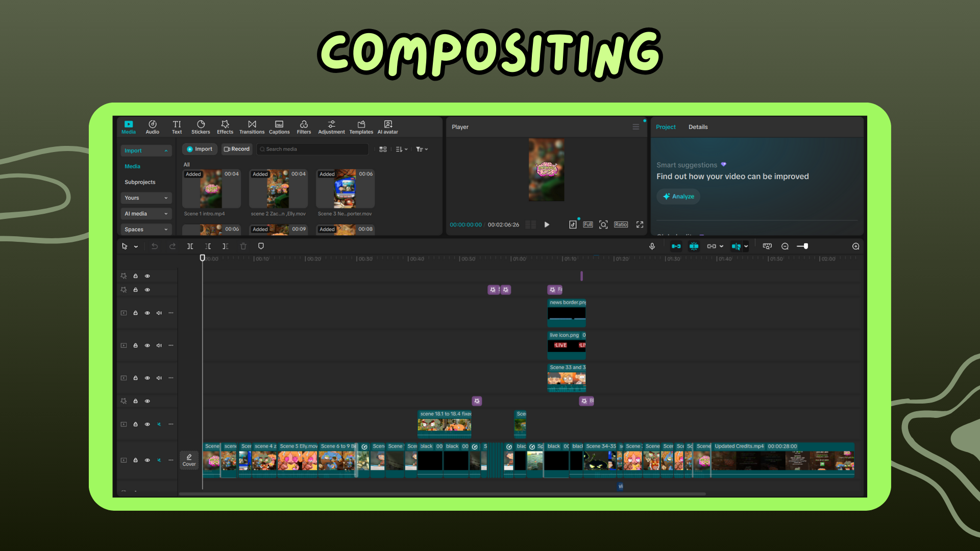Toggle the main track magnet icon
Viewport: 980px width, 551px height.
point(676,246)
